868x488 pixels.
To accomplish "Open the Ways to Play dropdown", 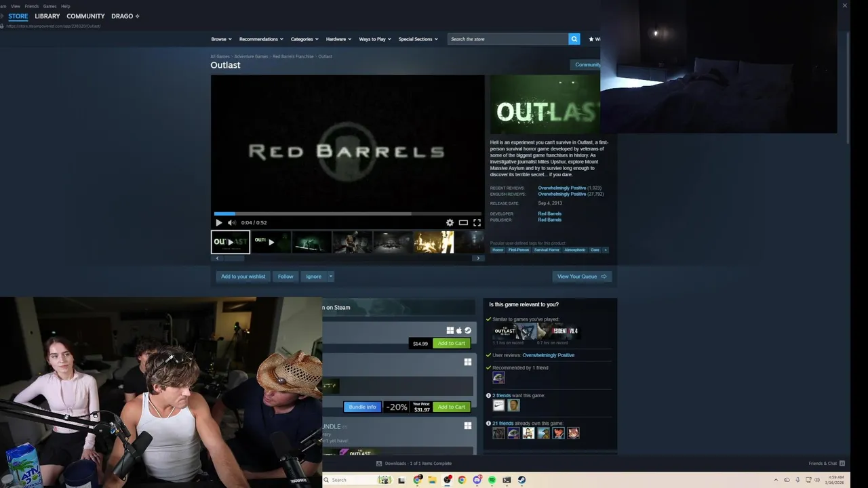I will point(375,39).
